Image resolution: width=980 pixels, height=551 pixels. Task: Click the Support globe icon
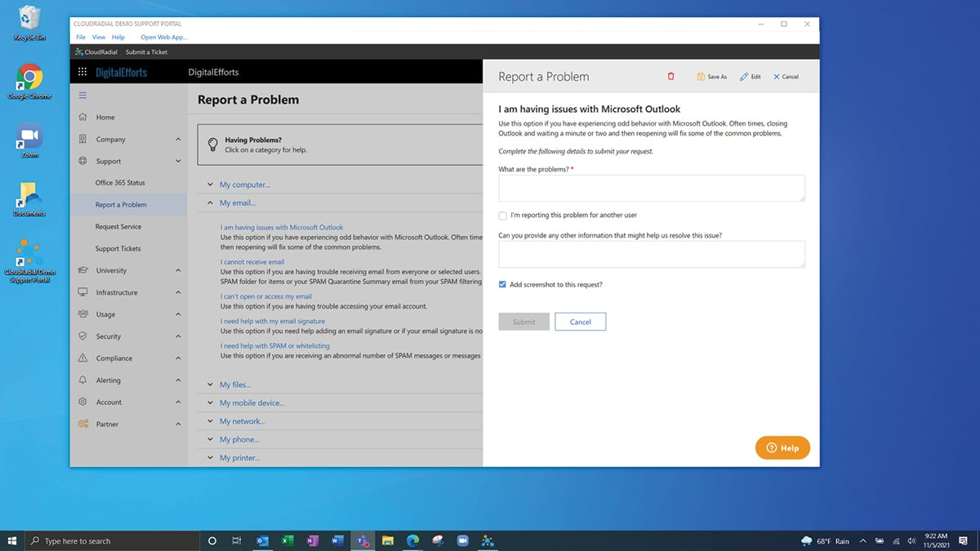click(x=82, y=162)
